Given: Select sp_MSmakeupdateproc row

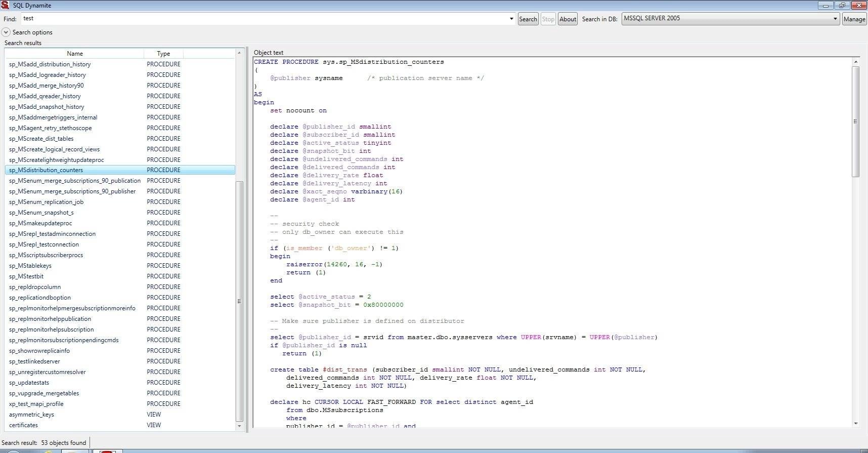Looking at the screenshot, I should (x=120, y=223).
